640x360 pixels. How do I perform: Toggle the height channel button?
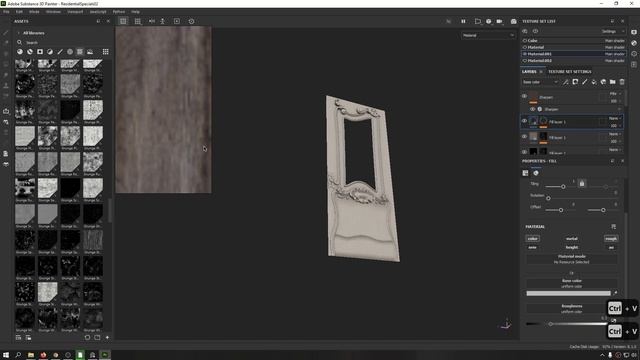571,247
